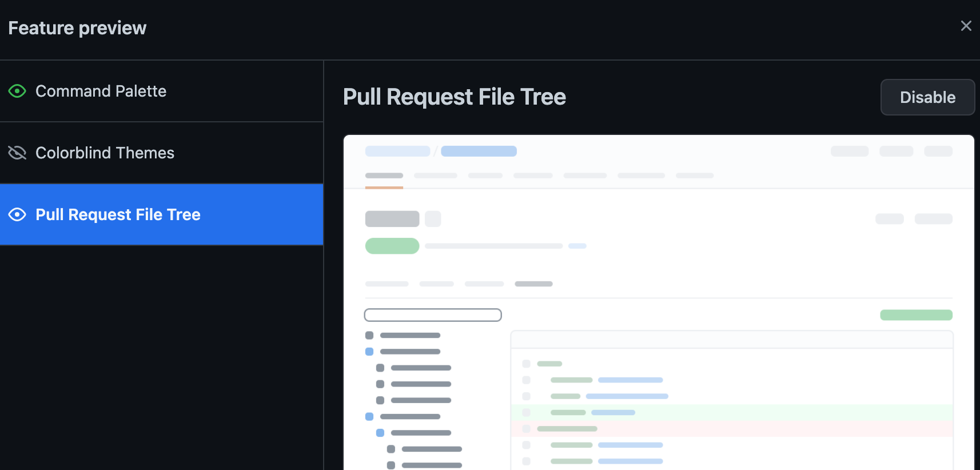Close the Feature preview dialog

click(966, 26)
